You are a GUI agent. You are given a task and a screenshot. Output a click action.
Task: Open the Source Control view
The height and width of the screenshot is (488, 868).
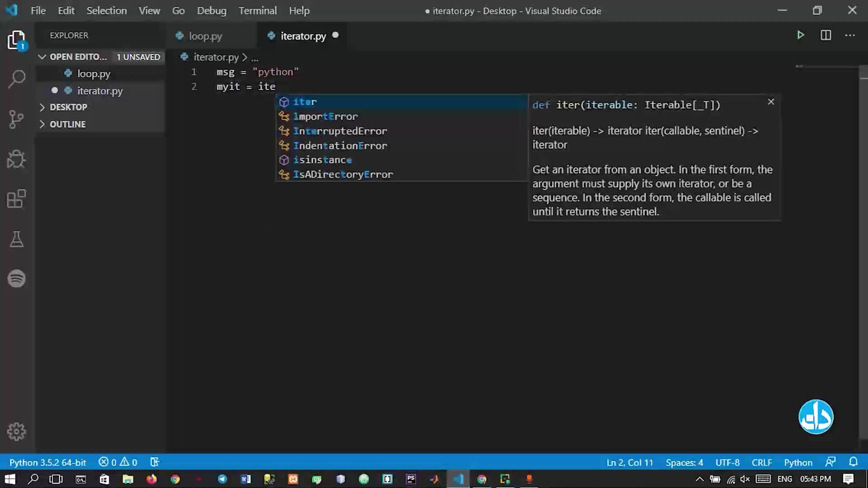pyautogui.click(x=17, y=119)
